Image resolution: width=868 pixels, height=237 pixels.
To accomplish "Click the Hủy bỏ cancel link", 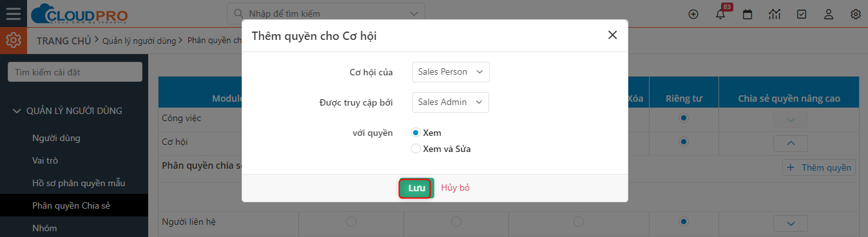I will point(456,188).
